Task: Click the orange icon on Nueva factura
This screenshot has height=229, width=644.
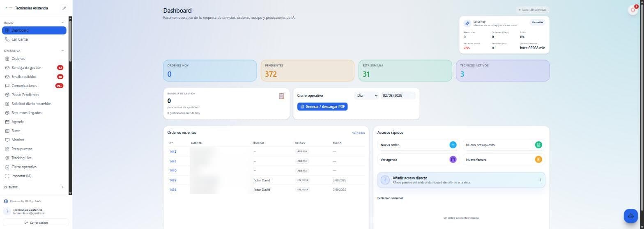Action: click(x=538, y=159)
